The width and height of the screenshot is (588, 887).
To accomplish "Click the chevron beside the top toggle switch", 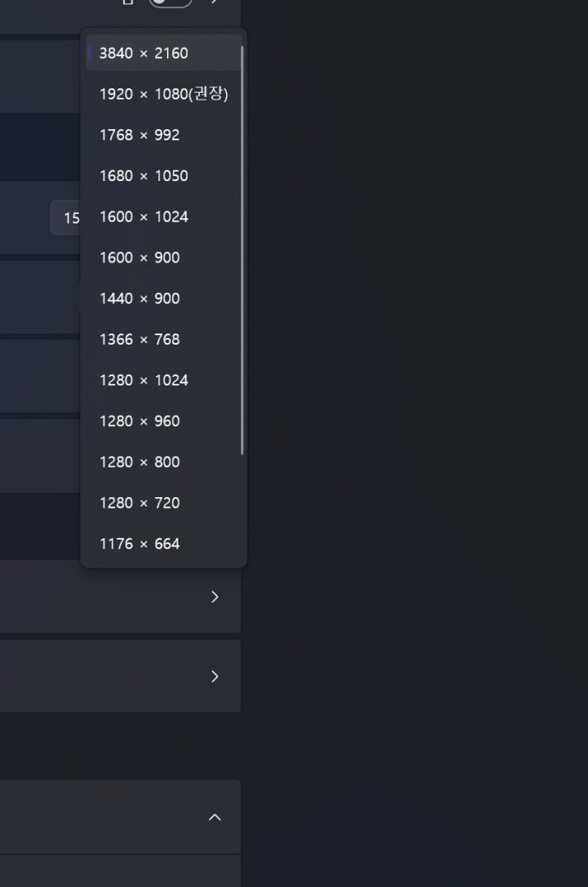I will point(215,3).
